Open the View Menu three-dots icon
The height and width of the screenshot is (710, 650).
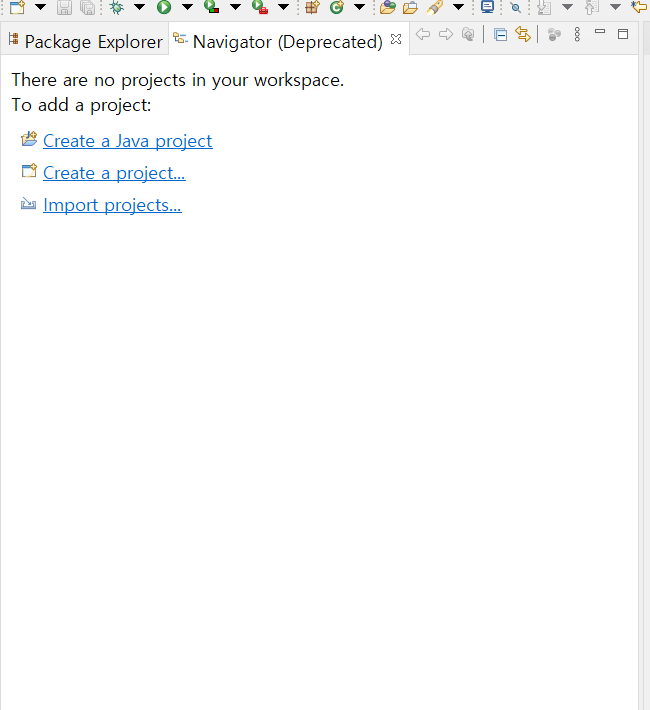coord(577,34)
